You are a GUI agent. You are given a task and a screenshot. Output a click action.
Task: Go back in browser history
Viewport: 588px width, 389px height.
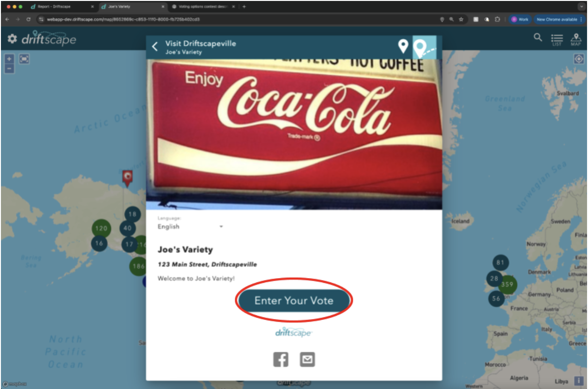pos(7,19)
